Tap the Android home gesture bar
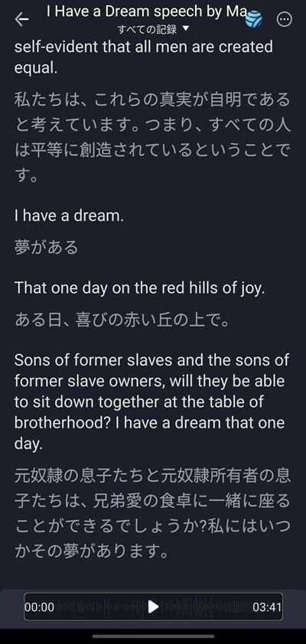 [153, 636]
